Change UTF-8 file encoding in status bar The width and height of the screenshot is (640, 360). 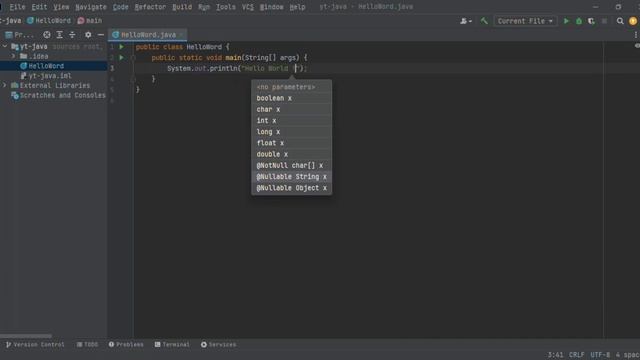click(600, 355)
